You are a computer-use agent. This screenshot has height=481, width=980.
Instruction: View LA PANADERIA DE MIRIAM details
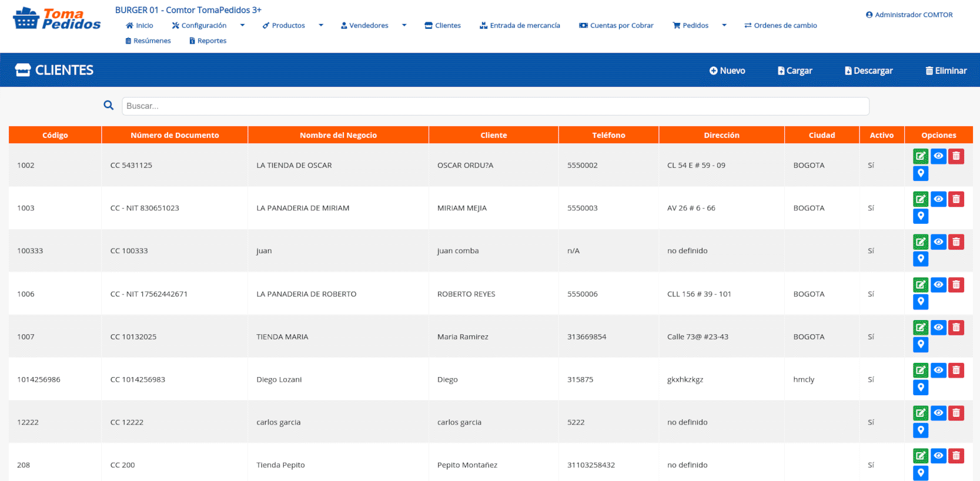[x=939, y=199]
